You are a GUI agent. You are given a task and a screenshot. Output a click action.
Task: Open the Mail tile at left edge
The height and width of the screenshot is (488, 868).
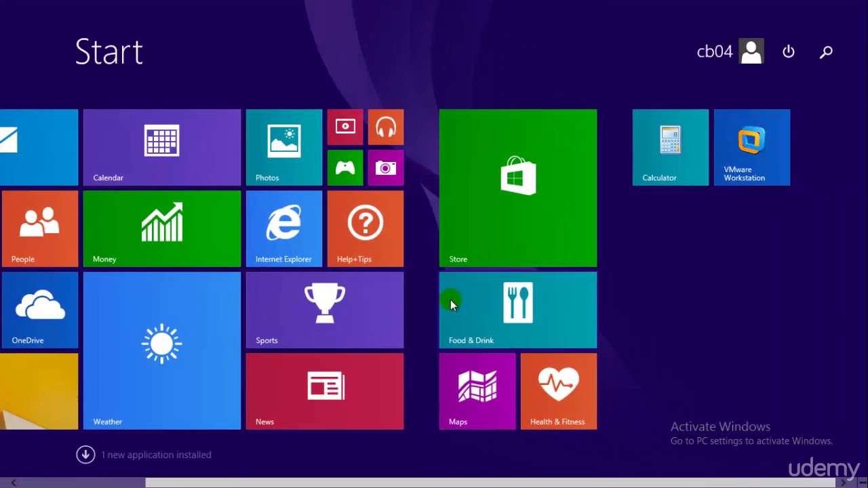tap(39, 147)
